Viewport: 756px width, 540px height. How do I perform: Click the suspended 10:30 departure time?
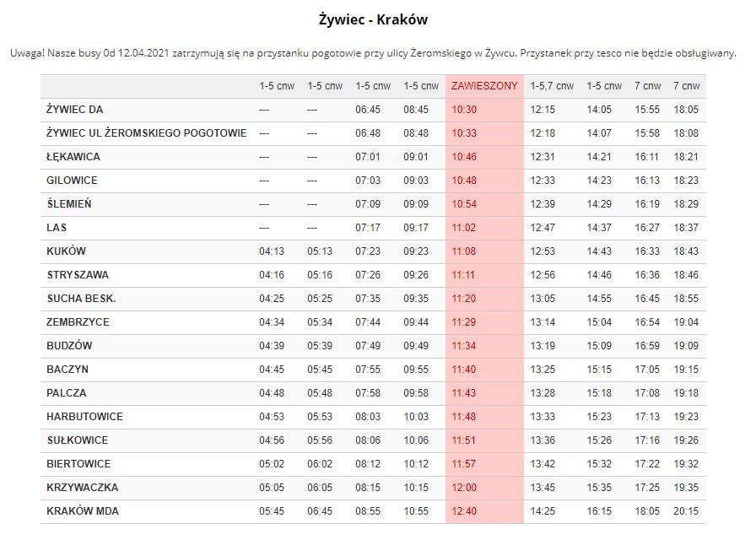click(464, 110)
